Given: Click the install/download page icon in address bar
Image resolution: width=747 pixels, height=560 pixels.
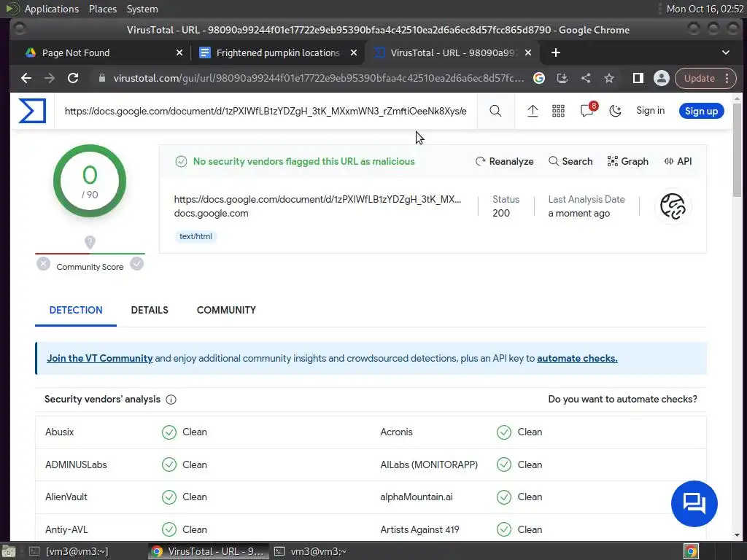Looking at the screenshot, I should click(x=562, y=78).
